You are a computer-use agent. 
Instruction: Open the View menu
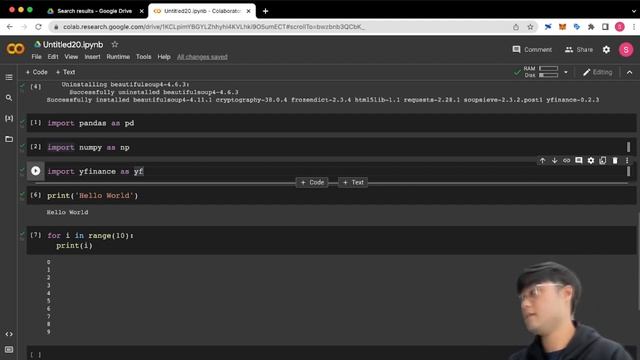[71, 57]
